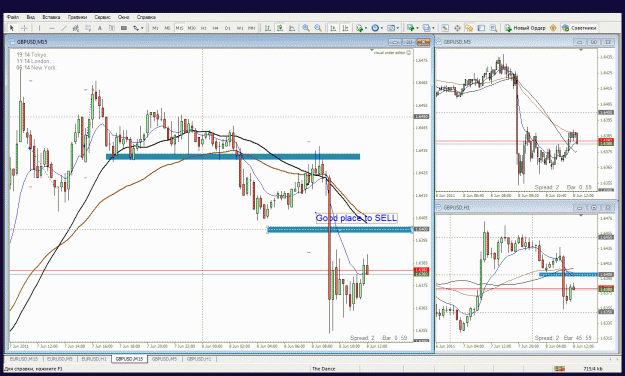Screen dimensions: 625x376
Task: Toggle the M30 timeframe button
Action: pyautogui.click(x=192, y=28)
